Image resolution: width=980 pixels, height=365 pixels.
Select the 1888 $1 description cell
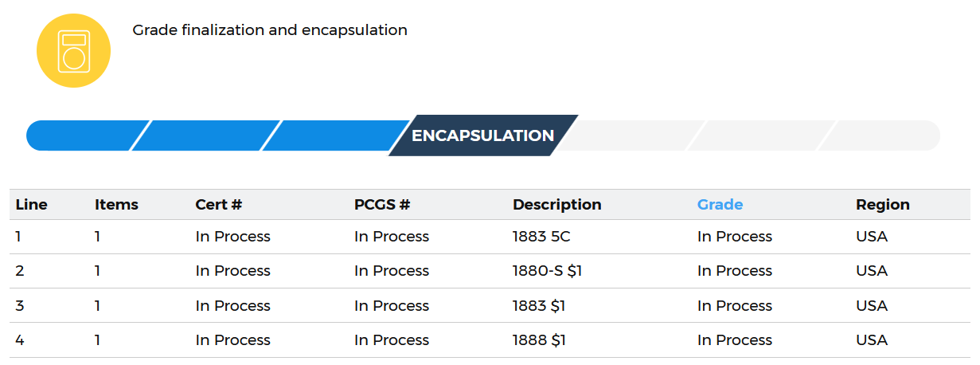(x=539, y=340)
